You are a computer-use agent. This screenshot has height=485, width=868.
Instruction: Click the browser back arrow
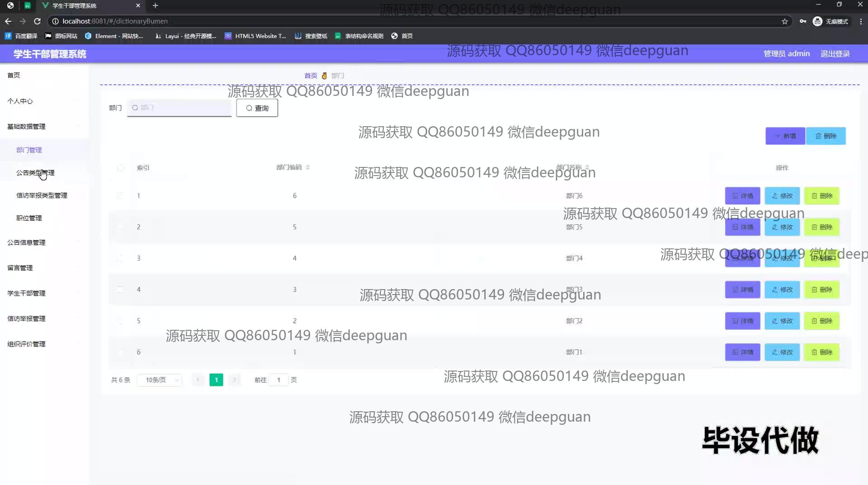[8, 21]
